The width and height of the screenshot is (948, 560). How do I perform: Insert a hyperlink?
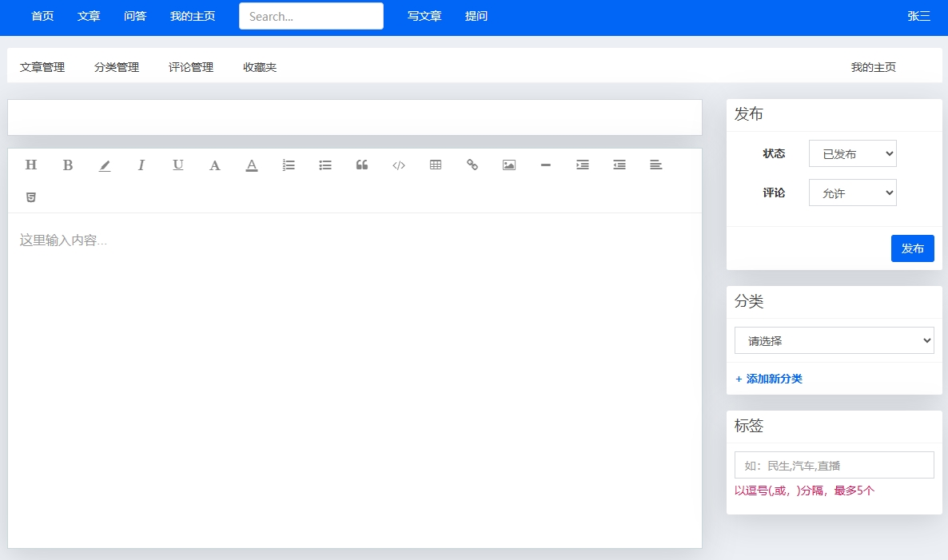(x=472, y=165)
